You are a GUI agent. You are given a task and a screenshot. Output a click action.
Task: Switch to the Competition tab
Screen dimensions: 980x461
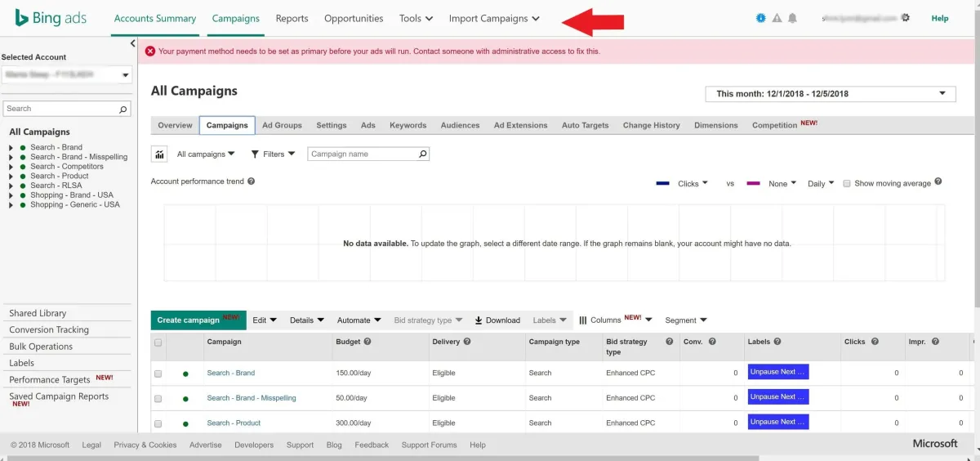point(785,125)
